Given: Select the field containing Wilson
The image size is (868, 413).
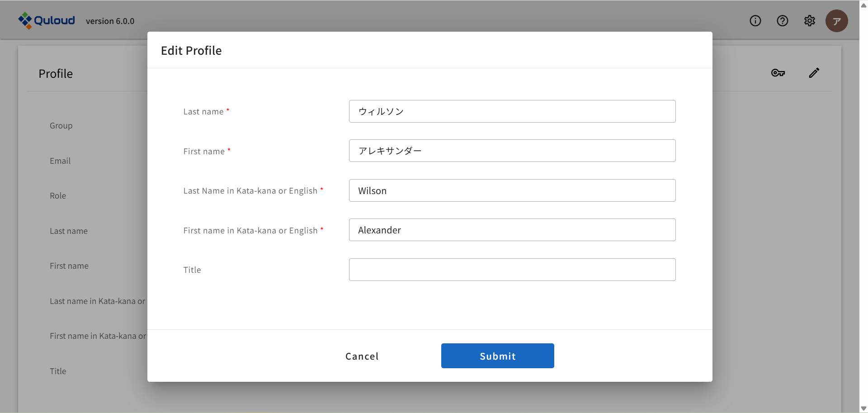Looking at the screenshot, I should (512, 190).
